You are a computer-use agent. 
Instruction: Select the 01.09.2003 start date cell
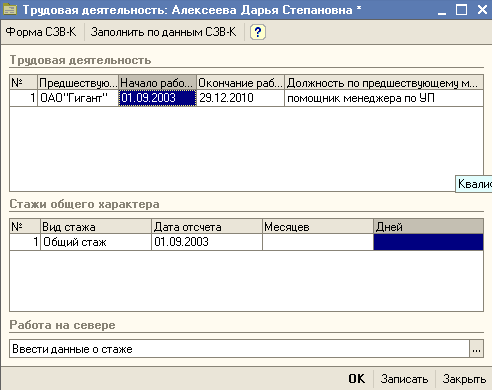tap(157, 98)
